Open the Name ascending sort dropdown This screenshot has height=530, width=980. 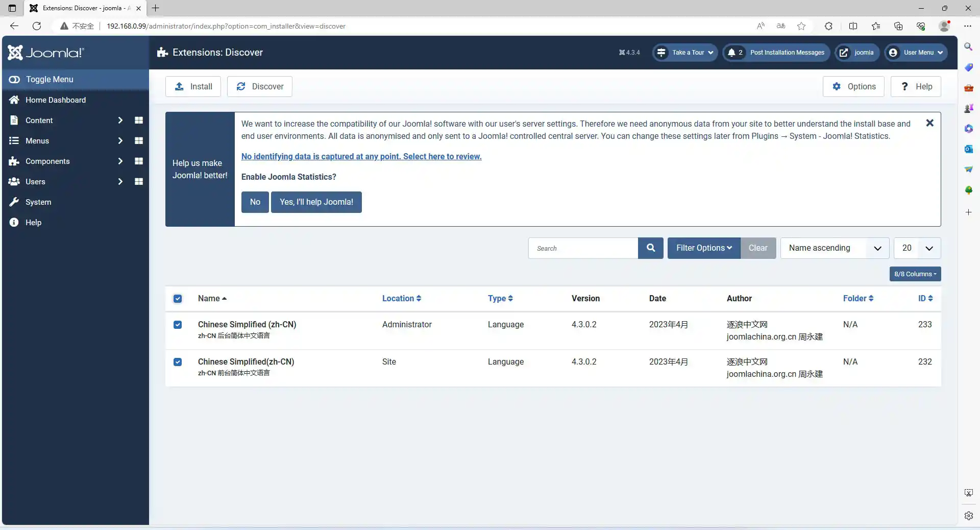[835, 248]
